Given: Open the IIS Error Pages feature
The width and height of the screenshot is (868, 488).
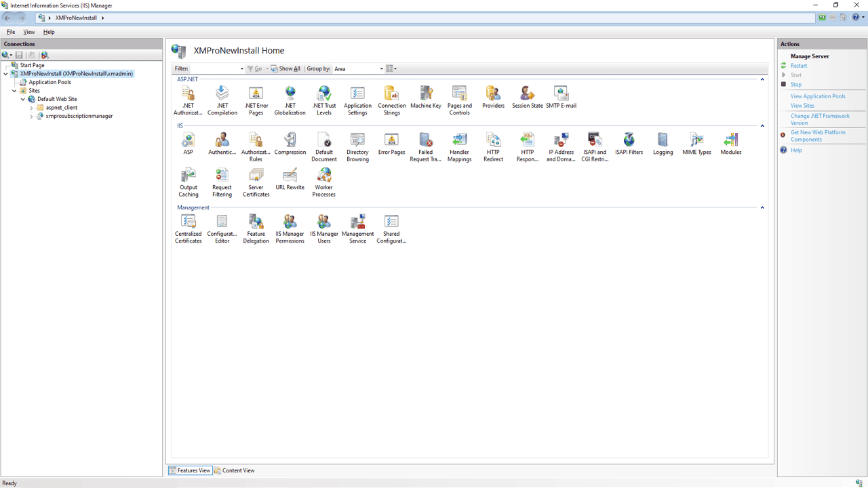Looking at the screenshot, I should point(391,144).
